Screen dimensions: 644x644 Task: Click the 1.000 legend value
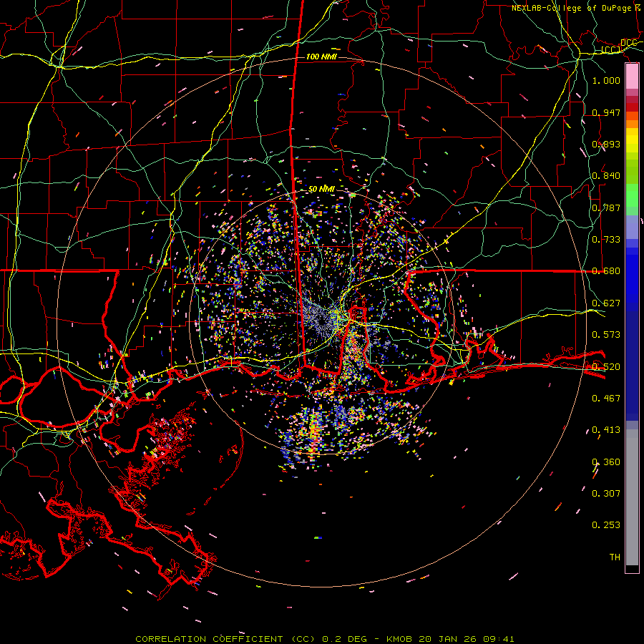pos(606,80)
